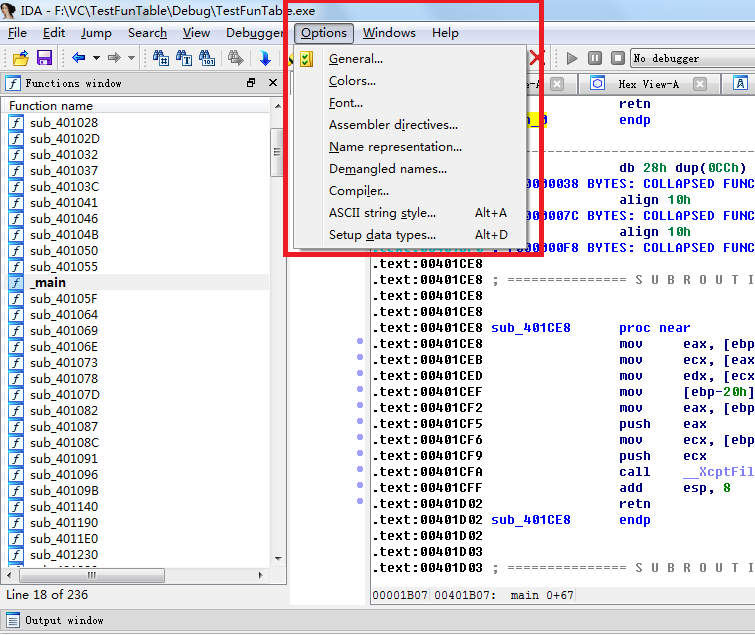The image size is (755, 635).
Task: Open file with the folder toolbar icon
Action: tap(20, 58)
